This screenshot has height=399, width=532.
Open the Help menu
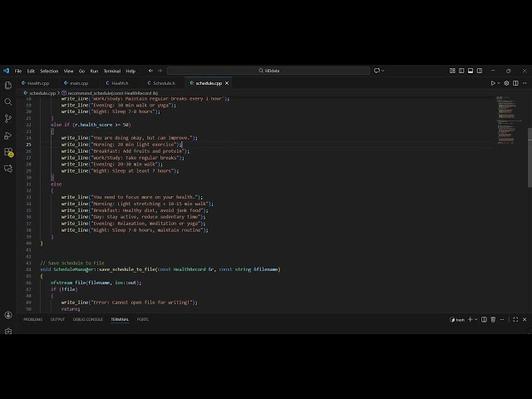pos(131,71)
